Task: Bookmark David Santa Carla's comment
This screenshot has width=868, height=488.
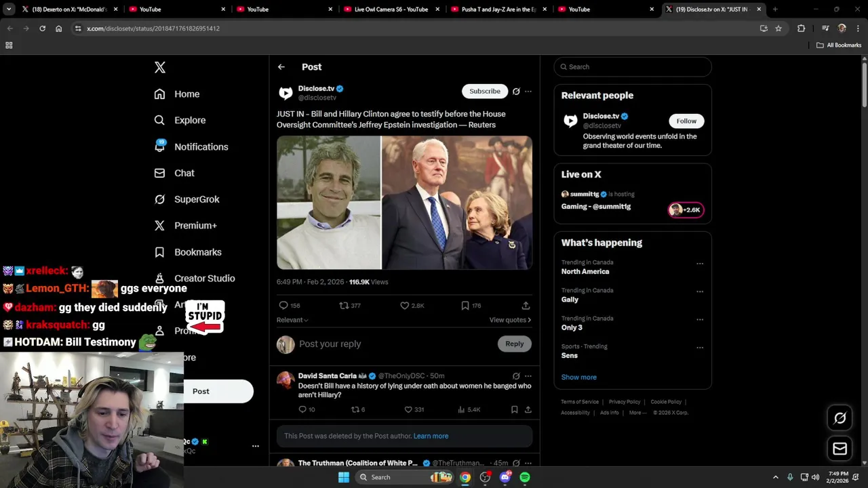Action: (x=515, y=409)
